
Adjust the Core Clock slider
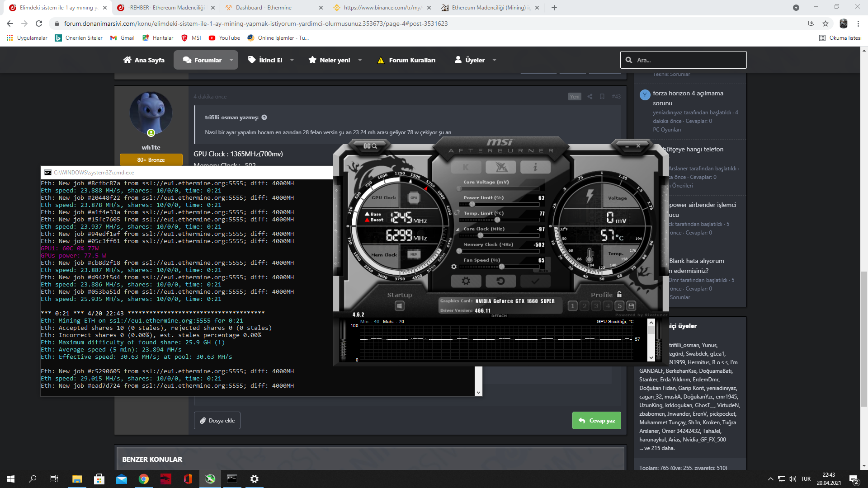(x=499, y=235)
